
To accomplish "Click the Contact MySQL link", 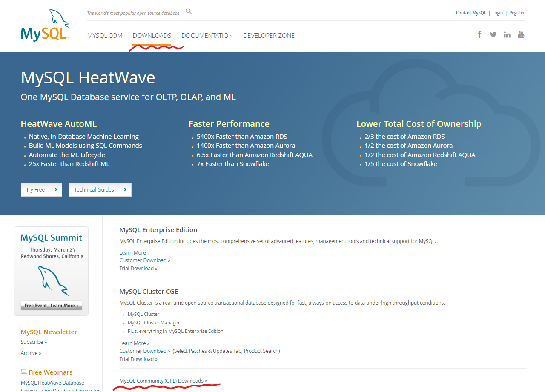I will pos(471,13).
